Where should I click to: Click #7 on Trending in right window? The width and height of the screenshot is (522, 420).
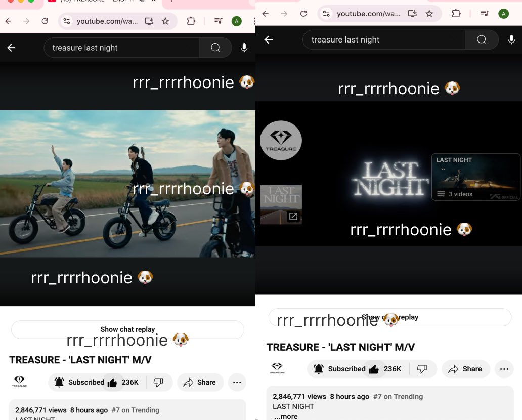point(398,396)
